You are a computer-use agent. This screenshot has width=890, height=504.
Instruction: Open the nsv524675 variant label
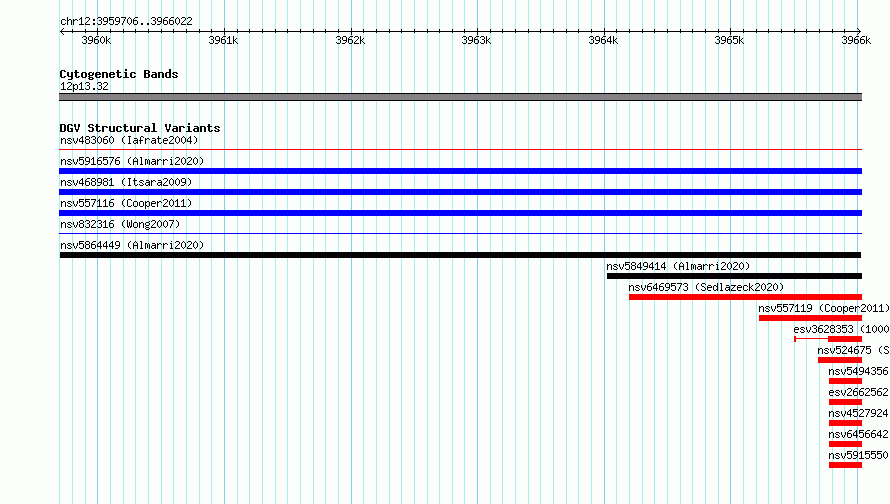[x=853, y=350]
